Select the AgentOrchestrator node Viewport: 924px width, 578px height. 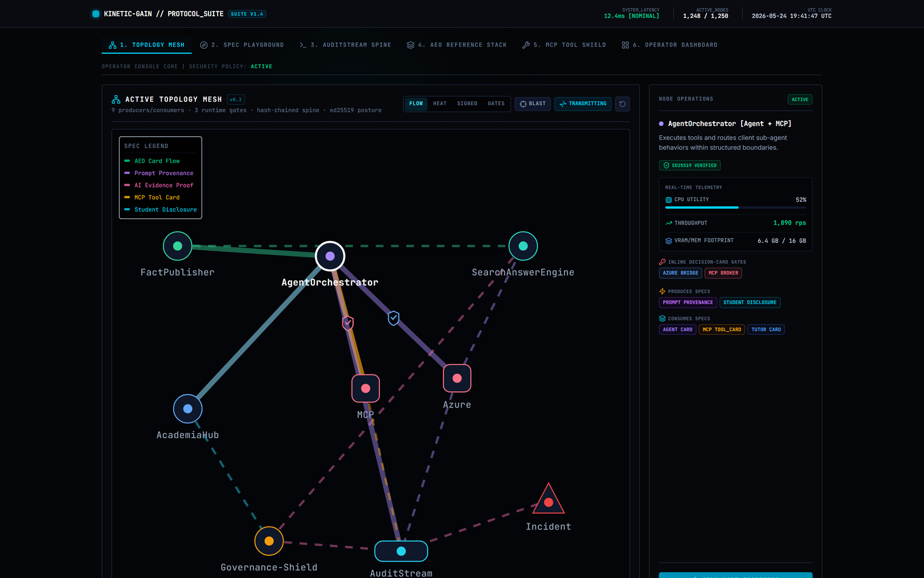(x=330, y=256)
